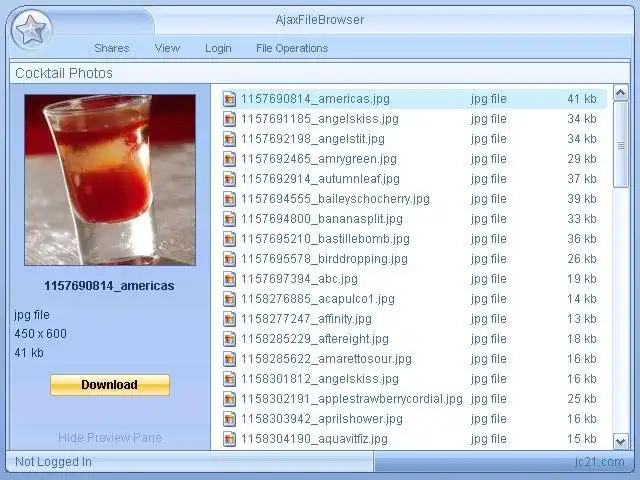Select file name 1157690814_americas.jpg
The image size is (640, 480).
pyautogui.click(x=315, y=99)
